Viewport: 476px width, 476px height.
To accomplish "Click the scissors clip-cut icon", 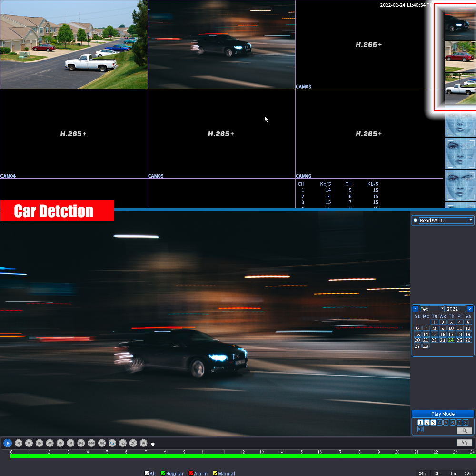I will (133, 443).
